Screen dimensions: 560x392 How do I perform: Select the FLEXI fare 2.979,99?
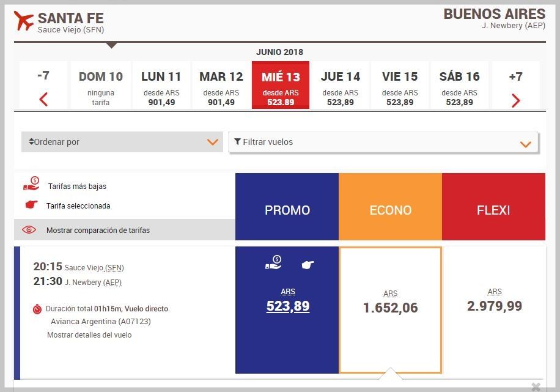click(x=494, y=306)
